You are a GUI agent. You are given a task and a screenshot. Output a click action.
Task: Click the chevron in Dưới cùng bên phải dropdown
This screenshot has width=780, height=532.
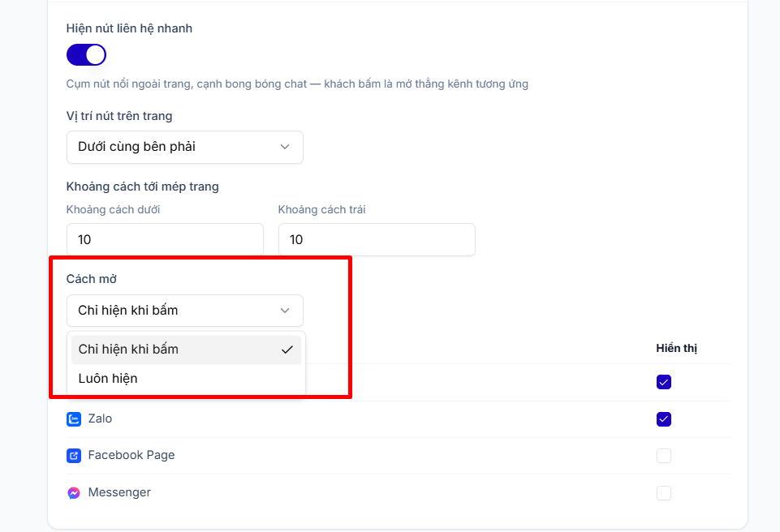pyautogui.click(x=285, y=147)
